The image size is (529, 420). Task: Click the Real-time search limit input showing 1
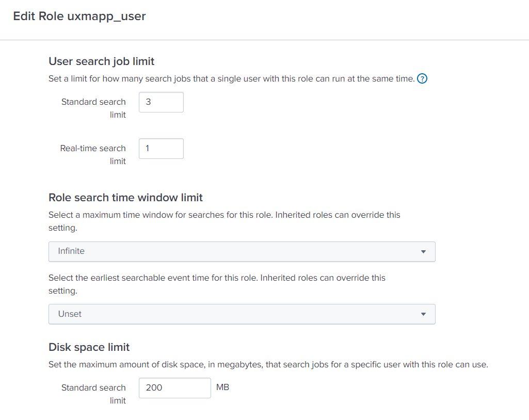coord(161,148)
